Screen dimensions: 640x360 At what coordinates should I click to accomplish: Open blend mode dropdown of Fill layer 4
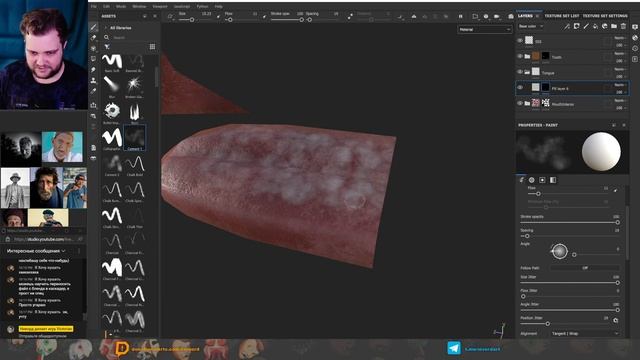[x=620, y=85]
